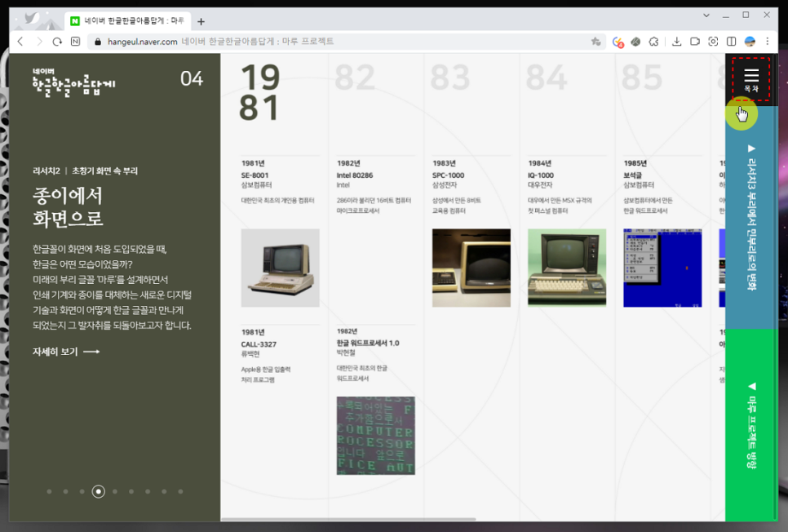This screenshot has height=532, width=788.
Task: Follow the 자세히 보기 link
Action: [66, 352]
